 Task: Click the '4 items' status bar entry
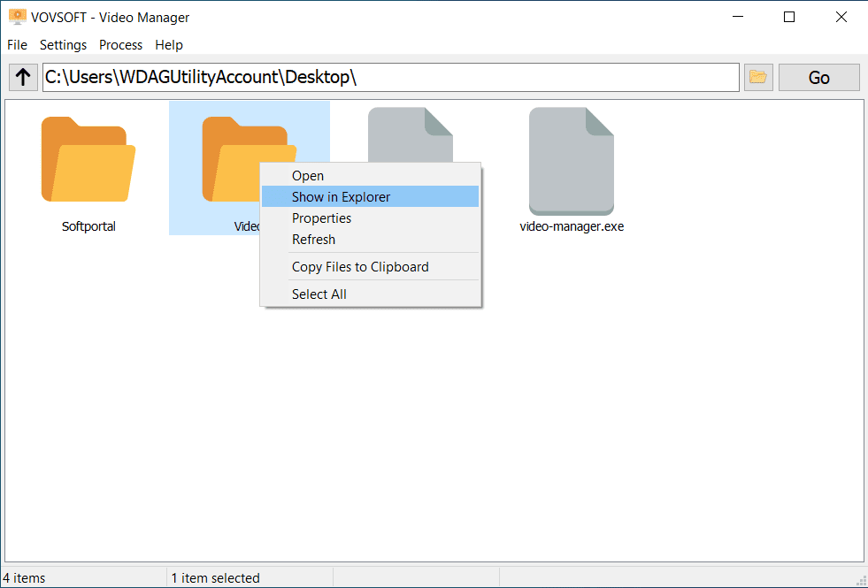[x=25, y=578]
